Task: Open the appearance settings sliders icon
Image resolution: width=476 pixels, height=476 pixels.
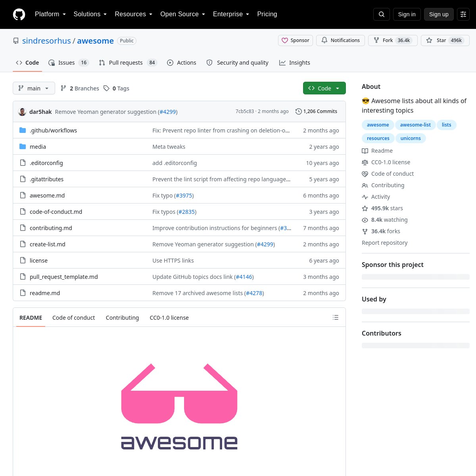Action: (463, 14)
